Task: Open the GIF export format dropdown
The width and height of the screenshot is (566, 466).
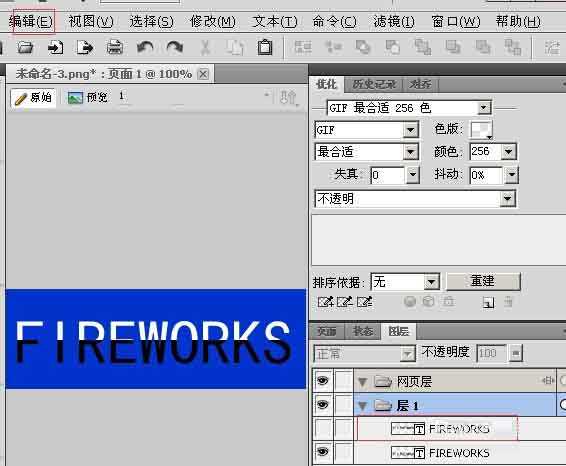Action: (x=410, y=130)
